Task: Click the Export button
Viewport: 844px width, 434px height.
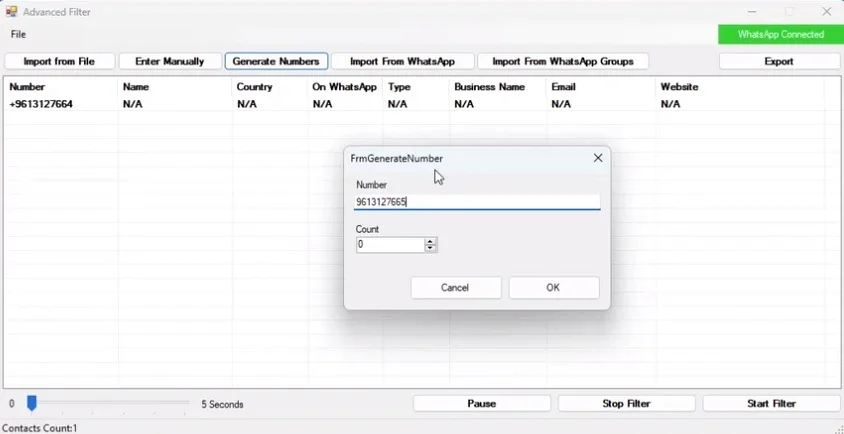Action: (779, 61)
